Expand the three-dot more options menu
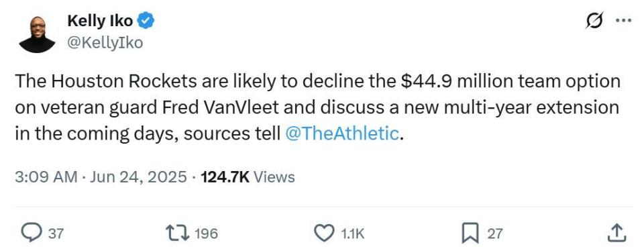 click(x=623, y=21)
